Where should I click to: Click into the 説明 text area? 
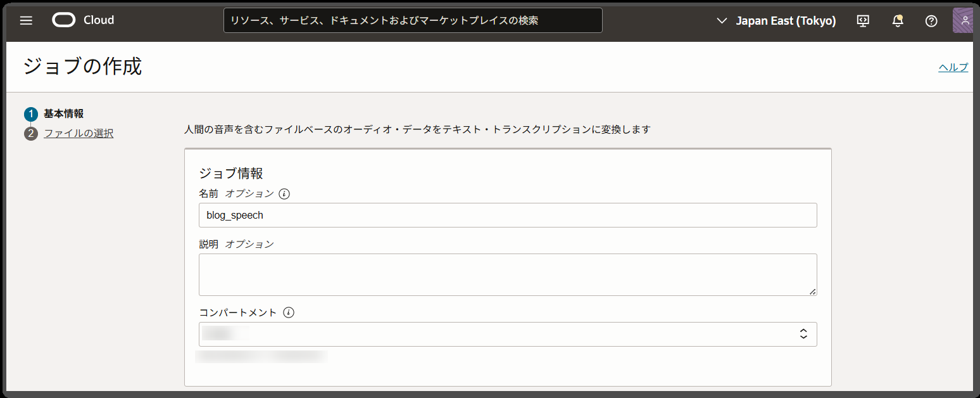(x=508, y=274)
